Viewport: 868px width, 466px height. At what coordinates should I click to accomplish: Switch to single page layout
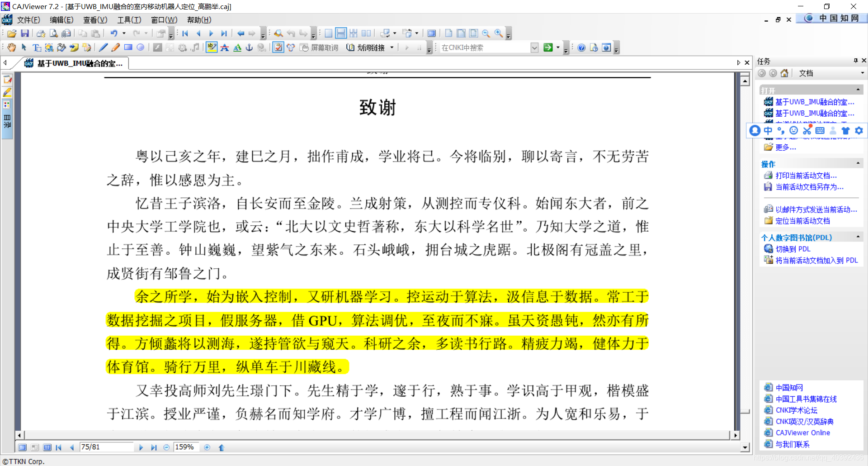[329, 33]
